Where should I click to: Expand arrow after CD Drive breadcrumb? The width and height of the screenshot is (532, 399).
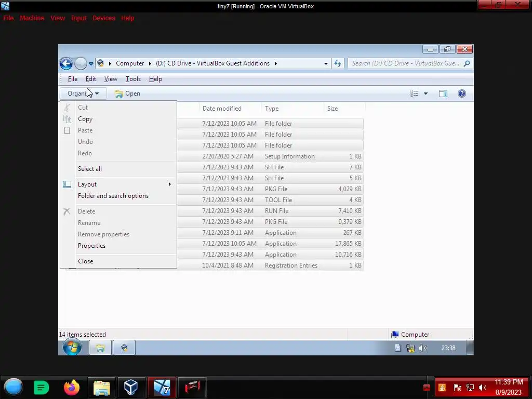[275, 63]
